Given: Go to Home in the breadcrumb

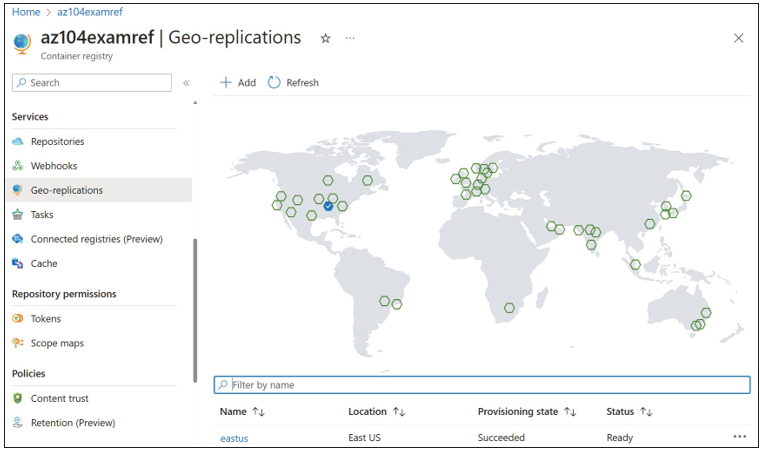Looking at the screenshot, I should point(26,12).
